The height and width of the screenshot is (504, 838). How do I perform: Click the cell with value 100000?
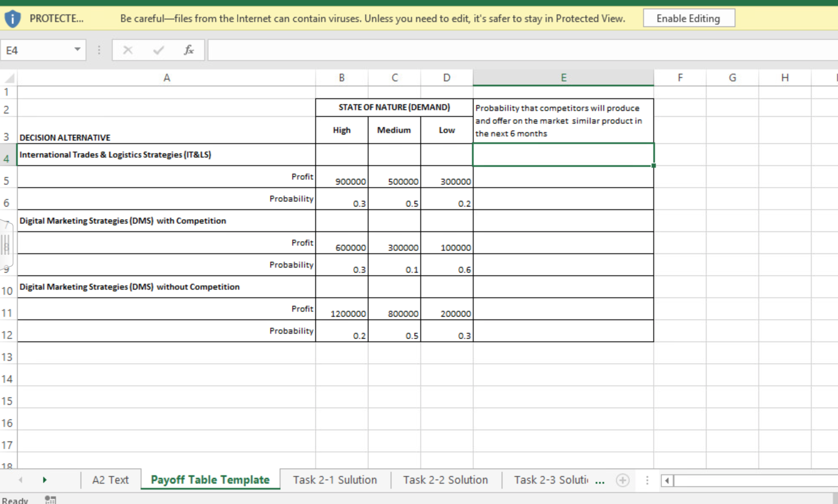(447, 243)
